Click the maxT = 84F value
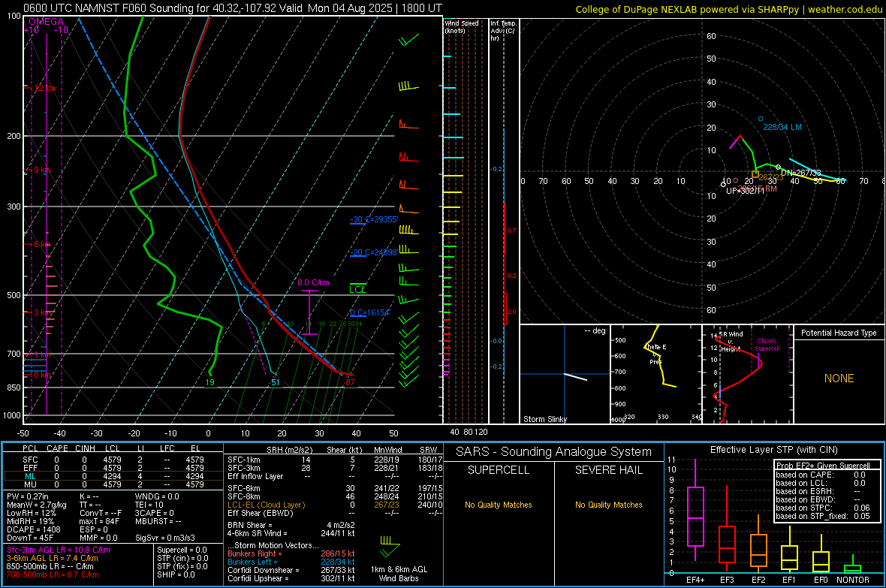 pos(99,521)
